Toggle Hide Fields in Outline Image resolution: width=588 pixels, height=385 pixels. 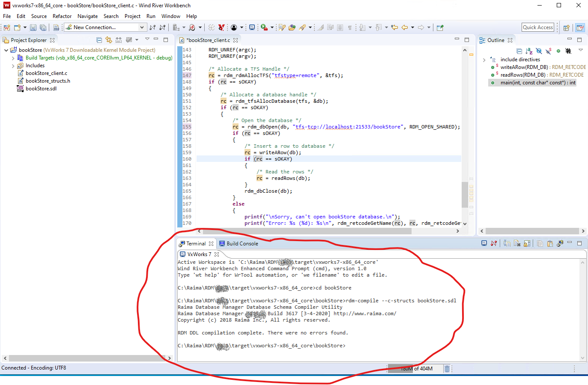(539, 51)
